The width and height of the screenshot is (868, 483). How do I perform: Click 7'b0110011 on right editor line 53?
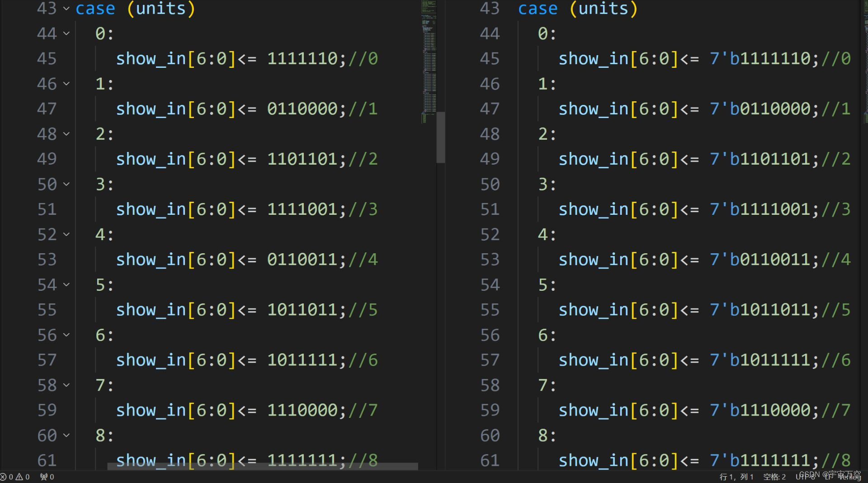click(760, 259)
